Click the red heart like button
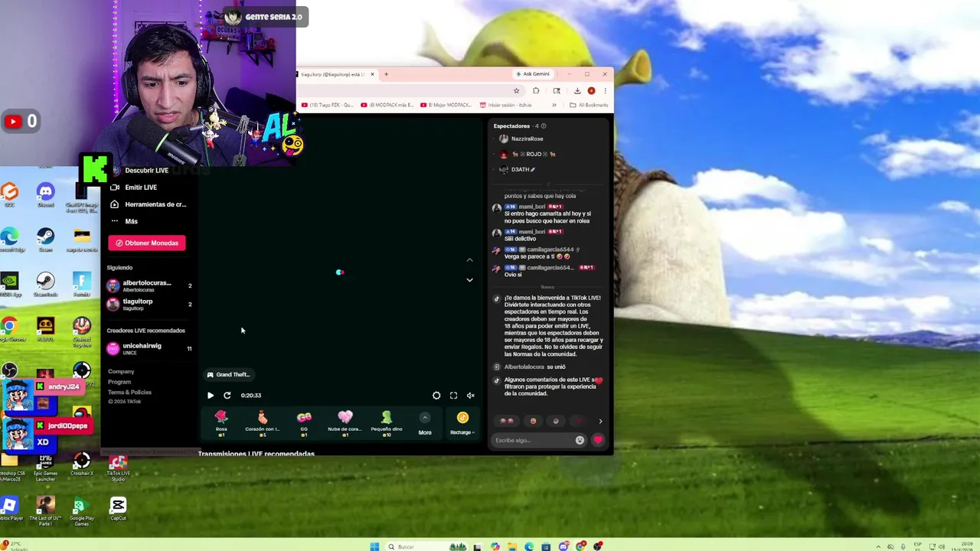This screenshot has width=980, height=551. coord(598,440)
